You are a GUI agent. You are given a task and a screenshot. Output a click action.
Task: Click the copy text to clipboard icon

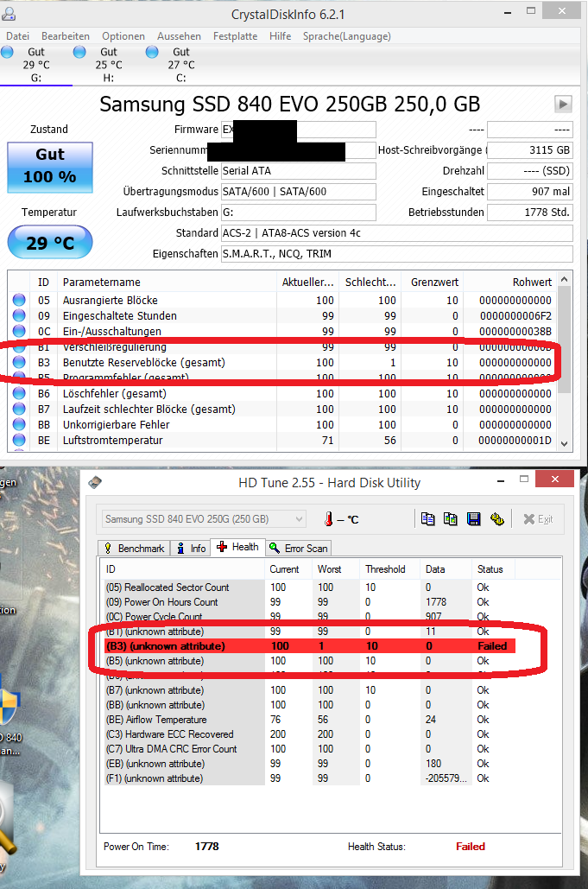pyautogui.click(x=427, y=518)
